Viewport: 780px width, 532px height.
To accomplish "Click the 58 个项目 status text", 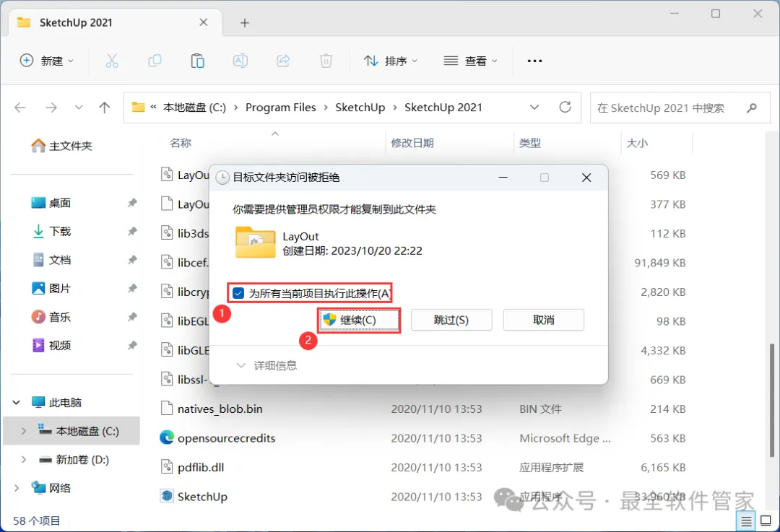I will point(36,520).
